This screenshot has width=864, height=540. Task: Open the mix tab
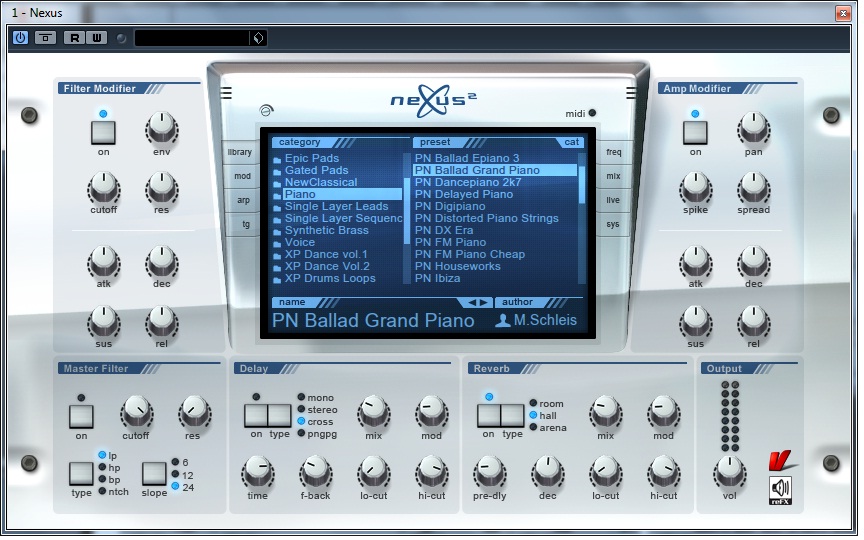[x=613, y=176]
